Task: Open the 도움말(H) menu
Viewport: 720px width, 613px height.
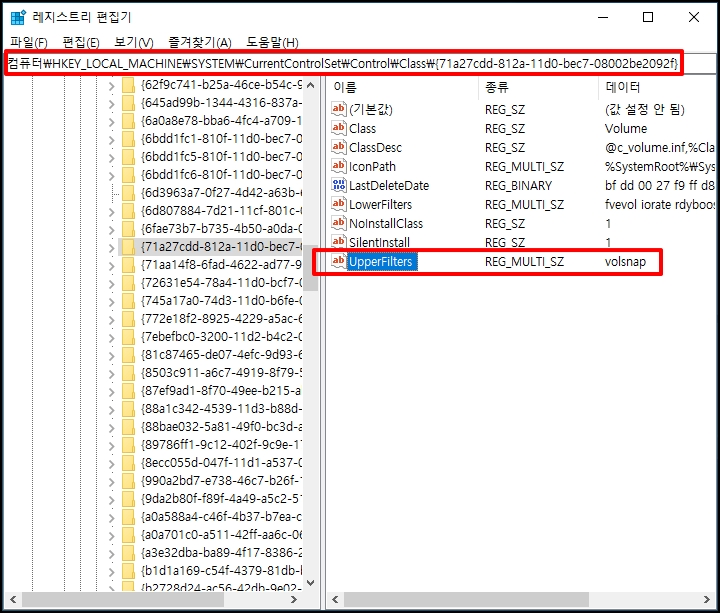Action: 272,42
